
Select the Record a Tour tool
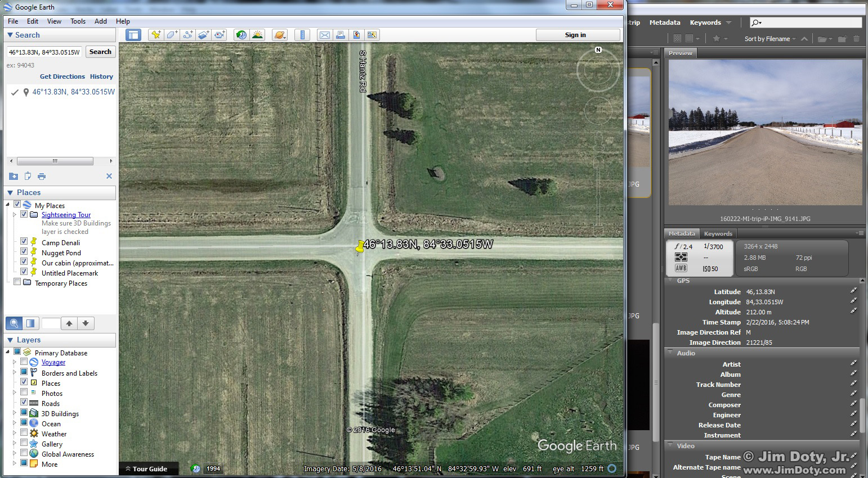point(219,35)
